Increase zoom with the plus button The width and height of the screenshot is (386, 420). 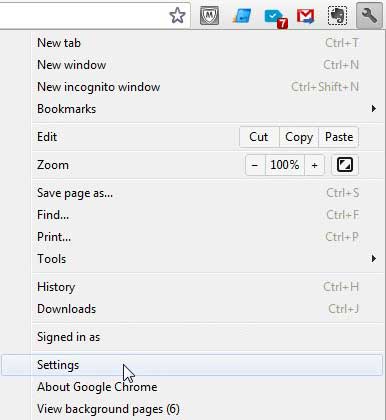pos(314,165)
